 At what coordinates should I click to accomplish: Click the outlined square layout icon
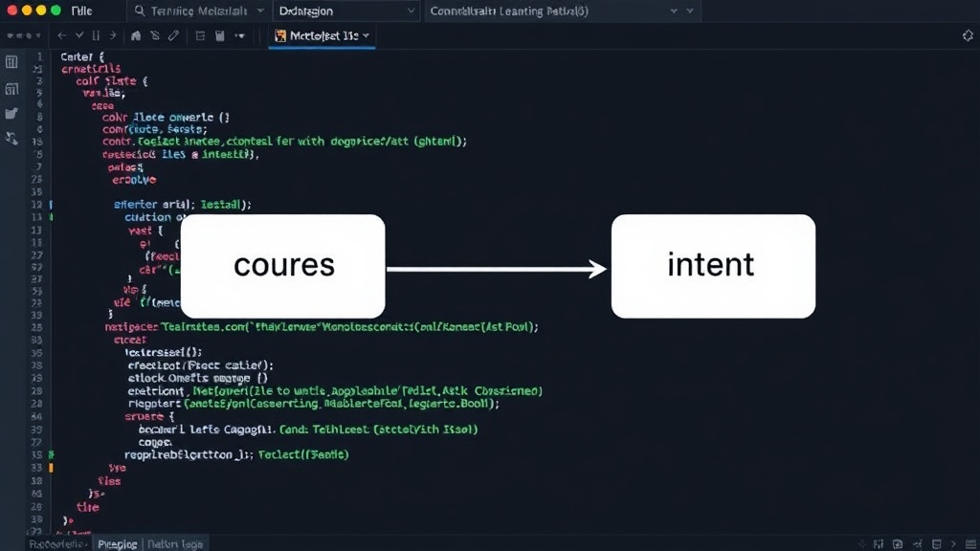click(200, 35)
